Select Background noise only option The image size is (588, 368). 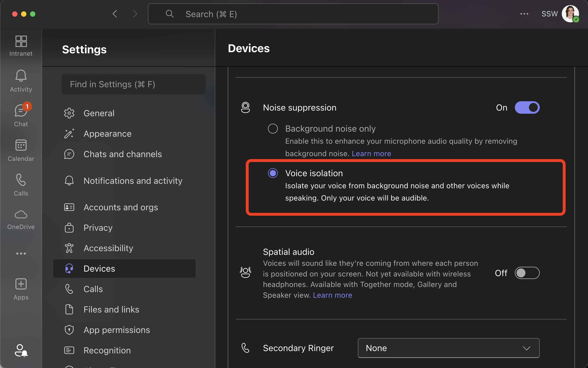pyautogui.click(x=273, y=129)
